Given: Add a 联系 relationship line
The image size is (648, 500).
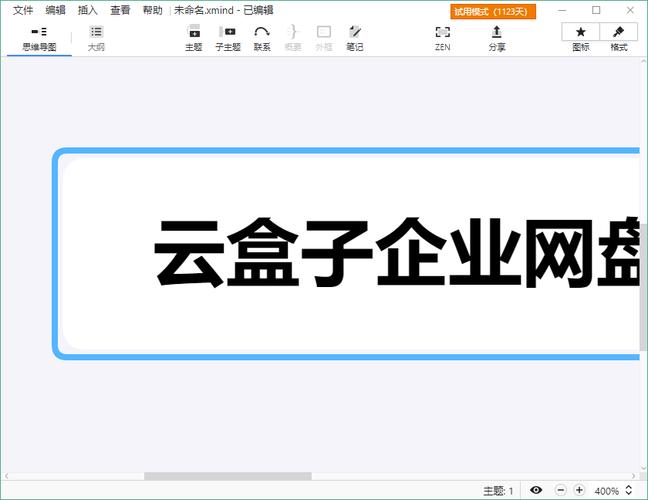Looking at the screenshot, I should (262, 38).
